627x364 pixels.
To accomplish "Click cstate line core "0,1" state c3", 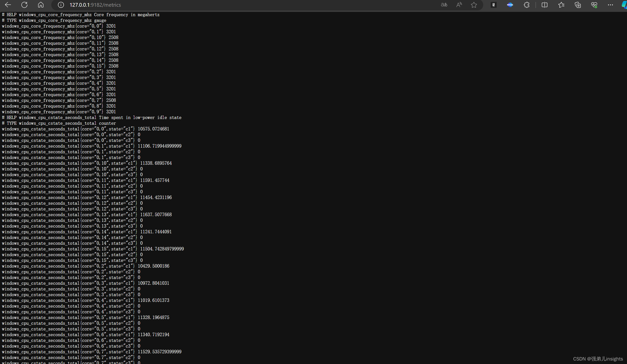I will (x=71, y=158).
